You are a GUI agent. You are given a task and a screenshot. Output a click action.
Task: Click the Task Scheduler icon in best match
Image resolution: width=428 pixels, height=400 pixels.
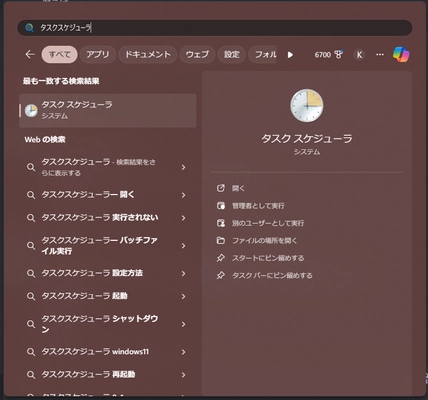pyautogui.click(x=31, y=110)
